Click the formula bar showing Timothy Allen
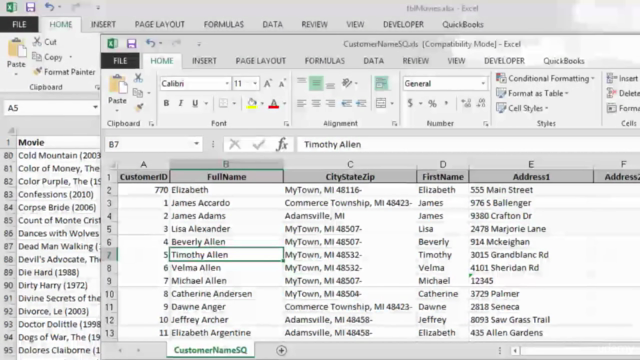Viewport: 640px width, 360px height. (x=468, y=144)
